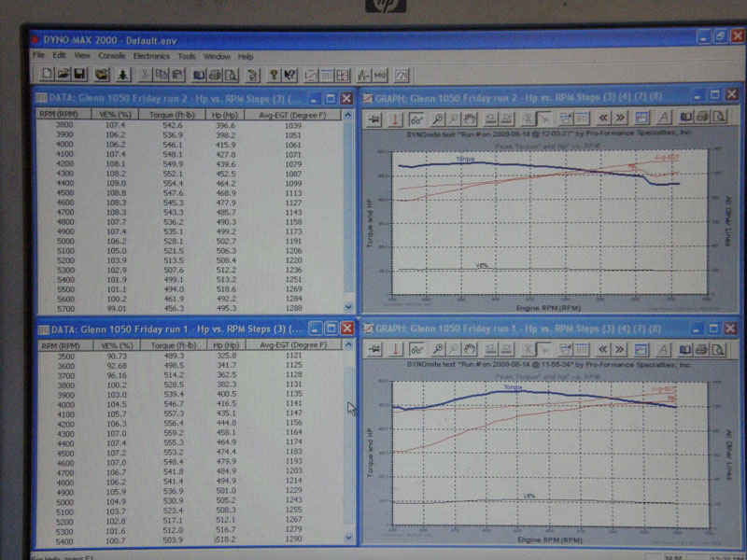Viewport: 747px width, 560px height.
Task: Select the 554.4 torque cell in run 2 data
Action: coord(172,183)
